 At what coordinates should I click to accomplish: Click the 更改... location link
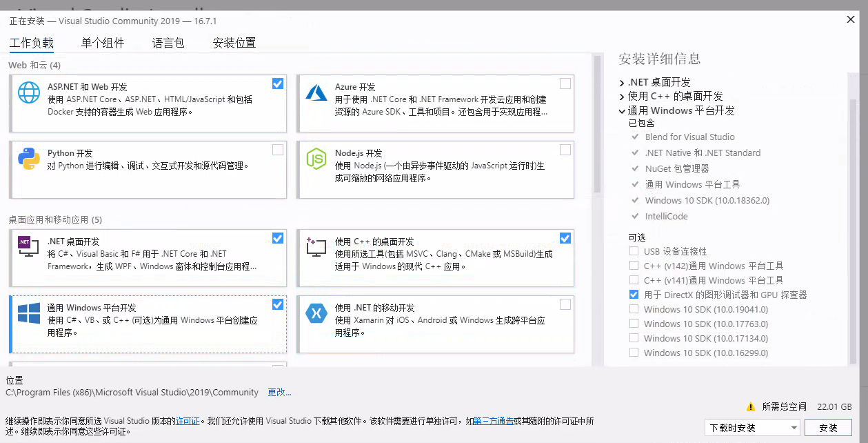279,392
